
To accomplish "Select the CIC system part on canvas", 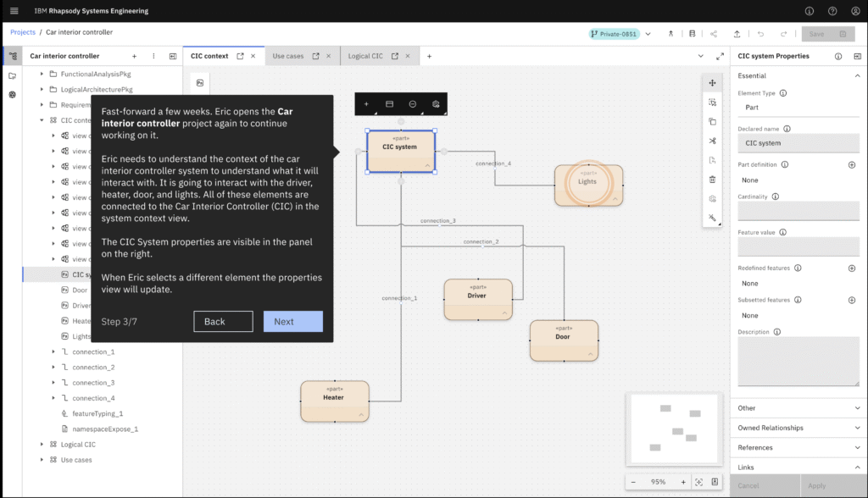I will point(401,151).
